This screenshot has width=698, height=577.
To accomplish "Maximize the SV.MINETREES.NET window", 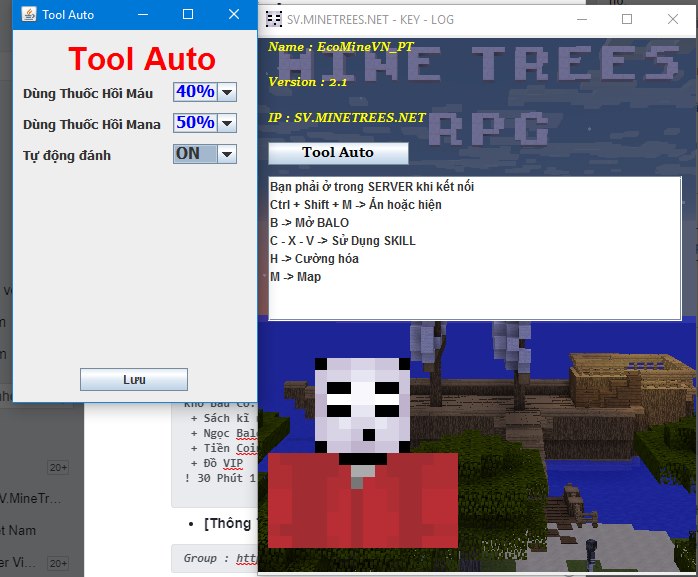I will coord(627,19).
